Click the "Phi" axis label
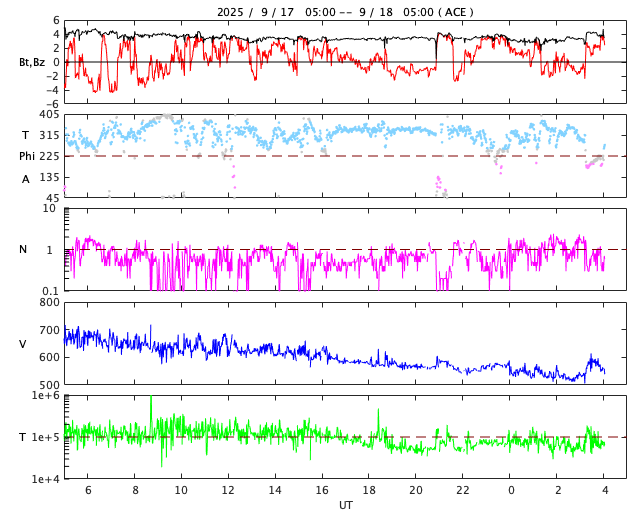This screenshot has width=640, height=512. click(27, 156)
